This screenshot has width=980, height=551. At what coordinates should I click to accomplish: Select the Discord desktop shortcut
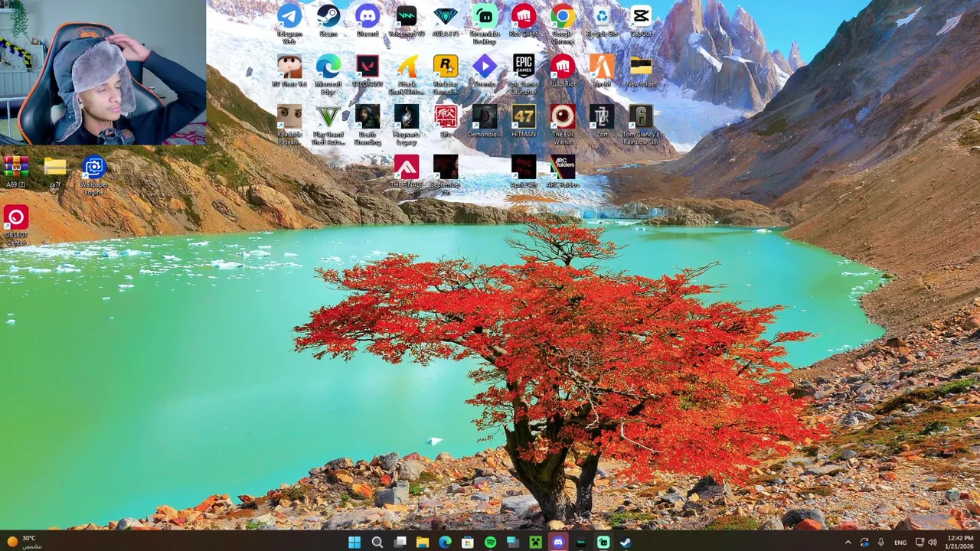coord(367,21)
